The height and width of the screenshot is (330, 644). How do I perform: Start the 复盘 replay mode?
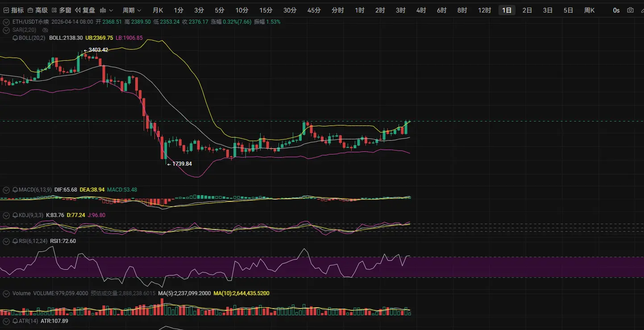tap(85, 10)
